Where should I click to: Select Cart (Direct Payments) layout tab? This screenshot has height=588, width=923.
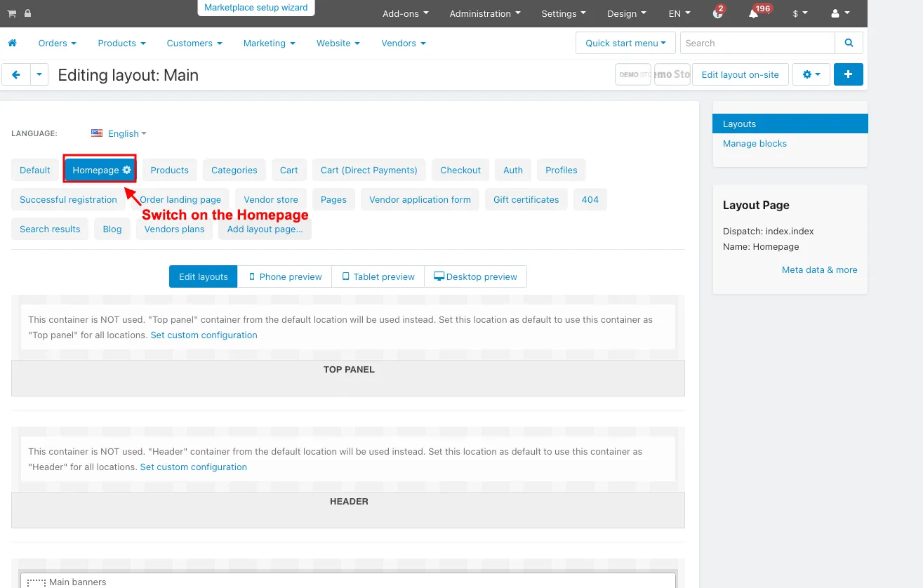369,170
